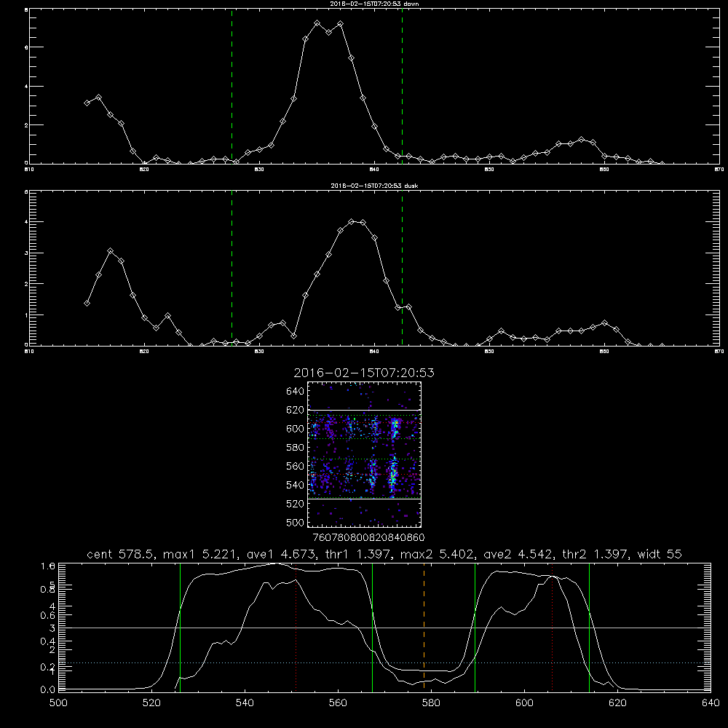Select the large timestamp title above the heatmap

364,373
